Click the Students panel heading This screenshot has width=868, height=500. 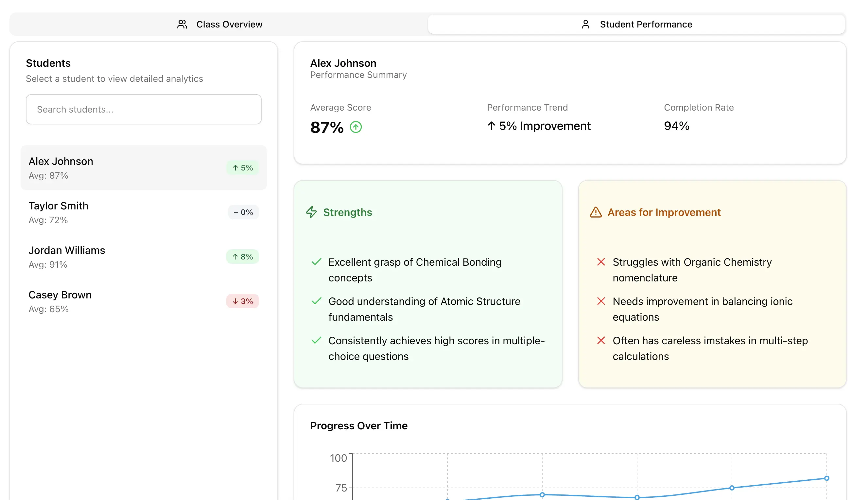point(48,63)
